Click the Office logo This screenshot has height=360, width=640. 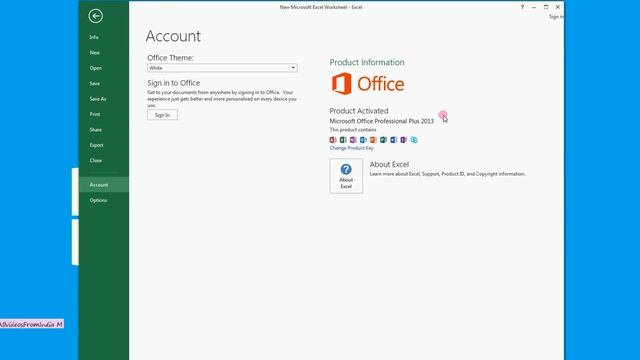click(x=368, y=84)
